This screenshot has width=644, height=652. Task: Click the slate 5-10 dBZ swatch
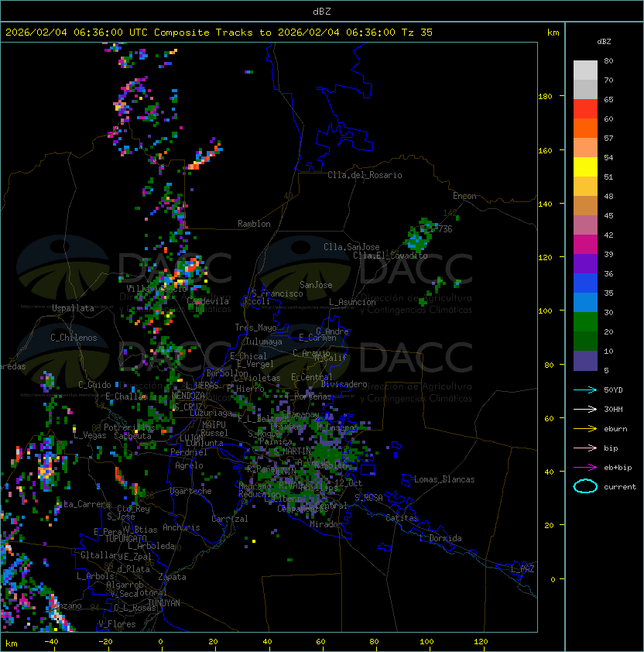[585, 361]
